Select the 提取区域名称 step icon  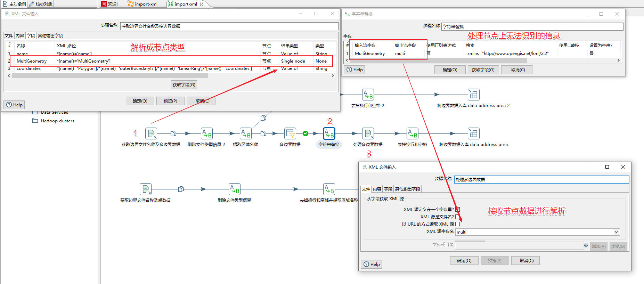point(246,133)
